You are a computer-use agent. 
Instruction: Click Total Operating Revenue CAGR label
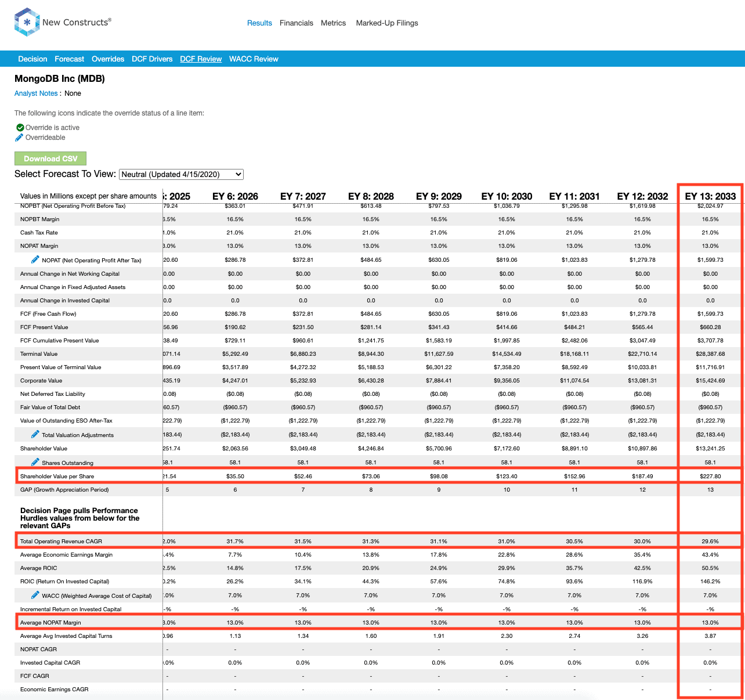pyautogui.click(x=61, y=542)
